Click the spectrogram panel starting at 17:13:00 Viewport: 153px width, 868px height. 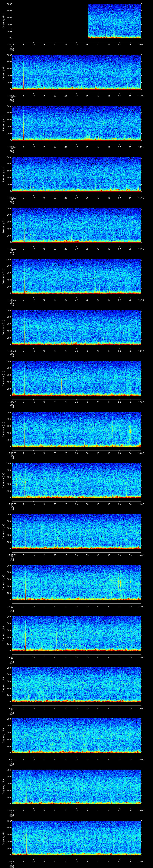tap(77, 225)
